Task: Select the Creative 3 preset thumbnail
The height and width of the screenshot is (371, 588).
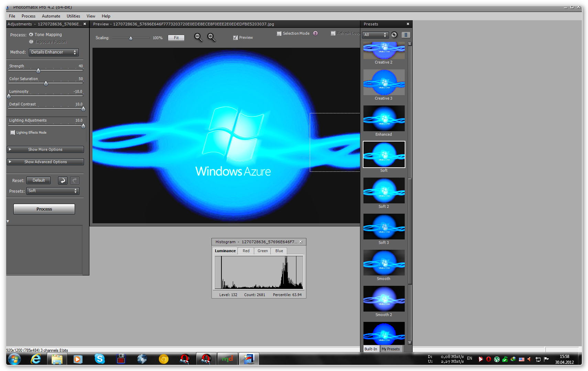Action: tap(384, 82)
